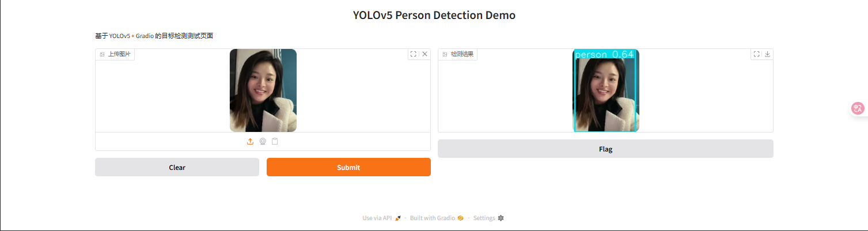This screenshot has width=868, height=231.
Task: Click the pink translate floating icon
Action: pos(858,108)
